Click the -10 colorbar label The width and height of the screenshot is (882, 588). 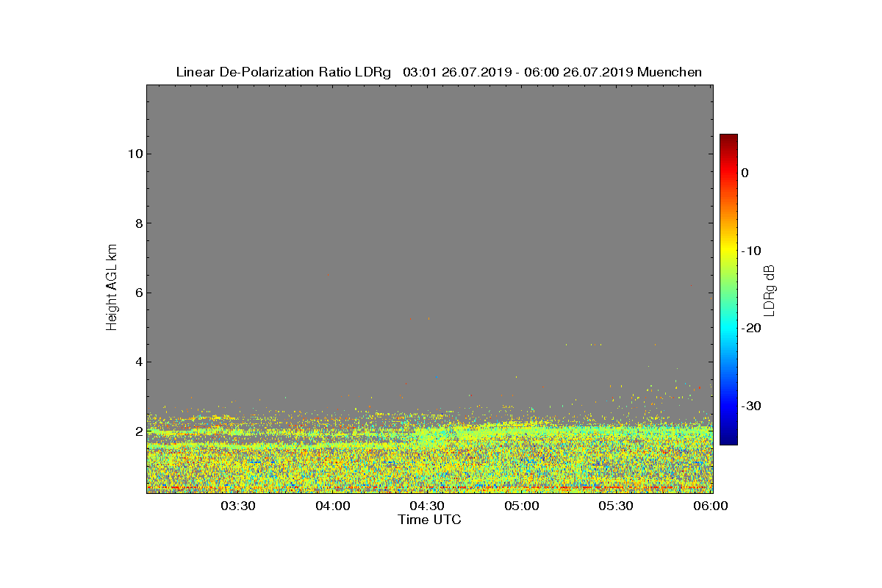pyautogui.click(x=751, y=251)
